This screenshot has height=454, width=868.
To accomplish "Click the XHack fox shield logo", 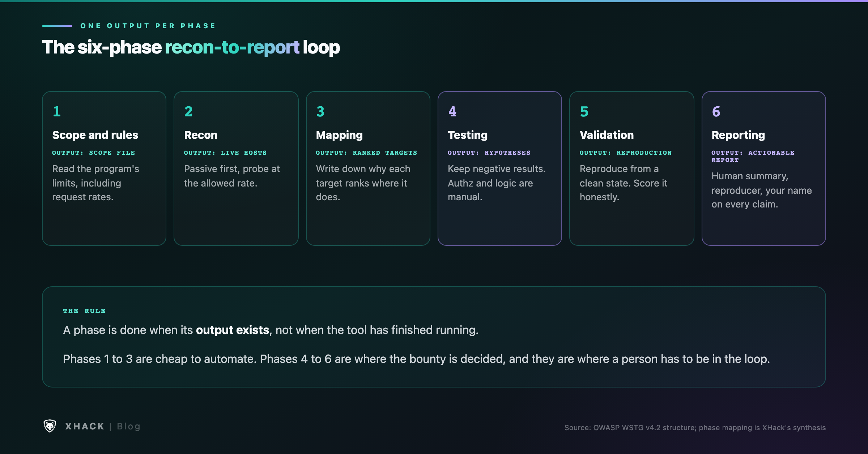I will tap(50, 426).
